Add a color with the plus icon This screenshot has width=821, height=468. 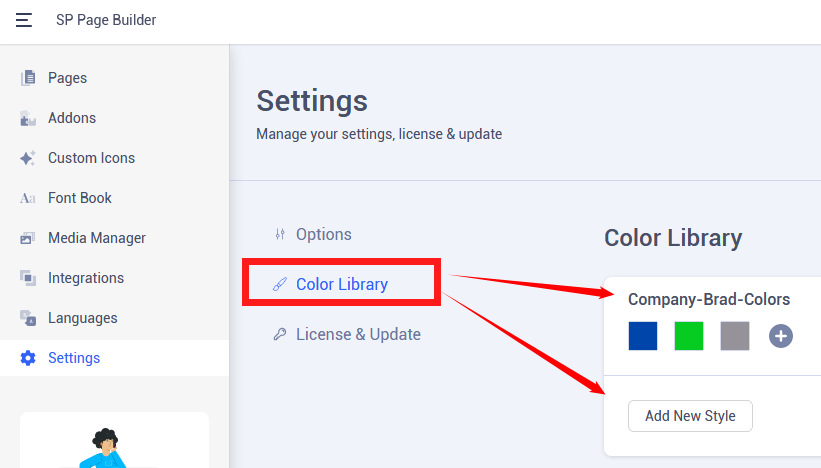pyautogui.click(x=781, y=336)
